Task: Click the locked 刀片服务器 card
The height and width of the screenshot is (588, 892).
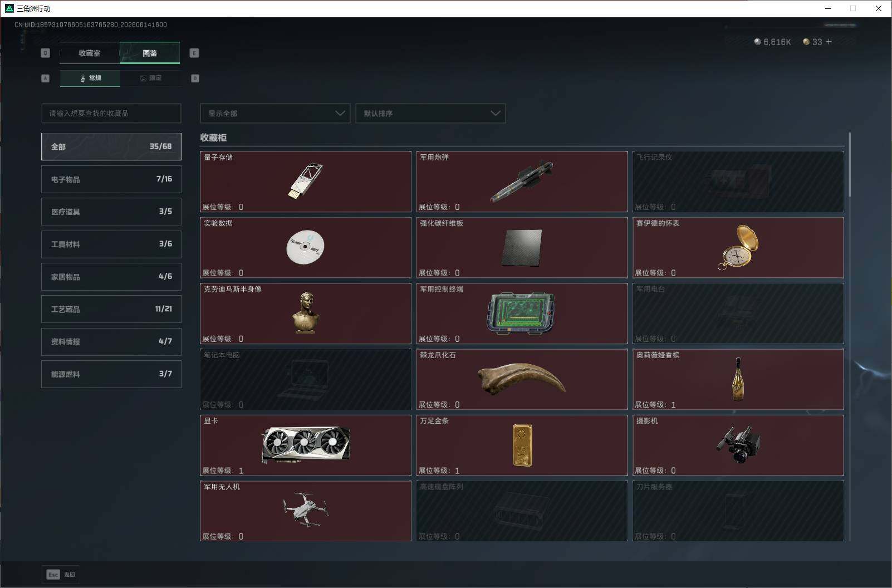Action: pos(738,511)
